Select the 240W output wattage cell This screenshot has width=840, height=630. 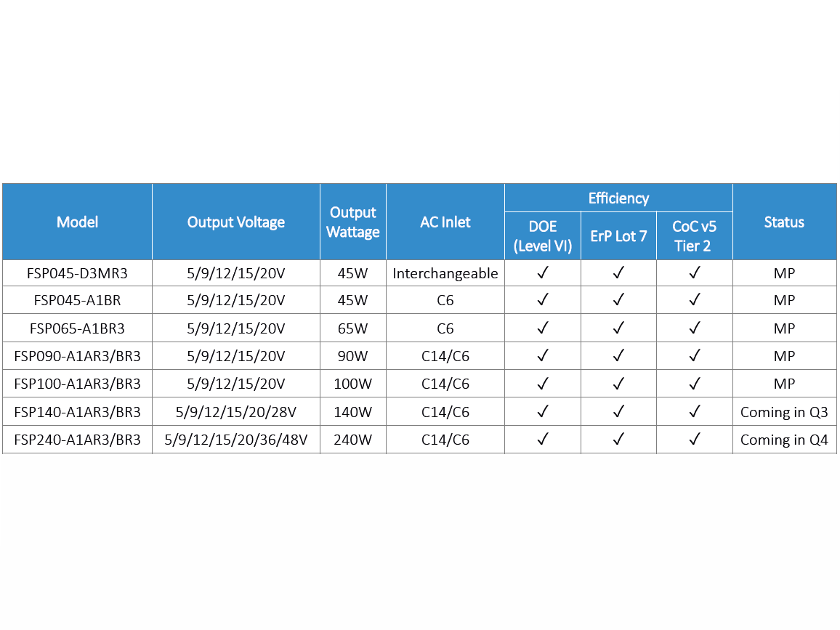(x=352, y=440)
